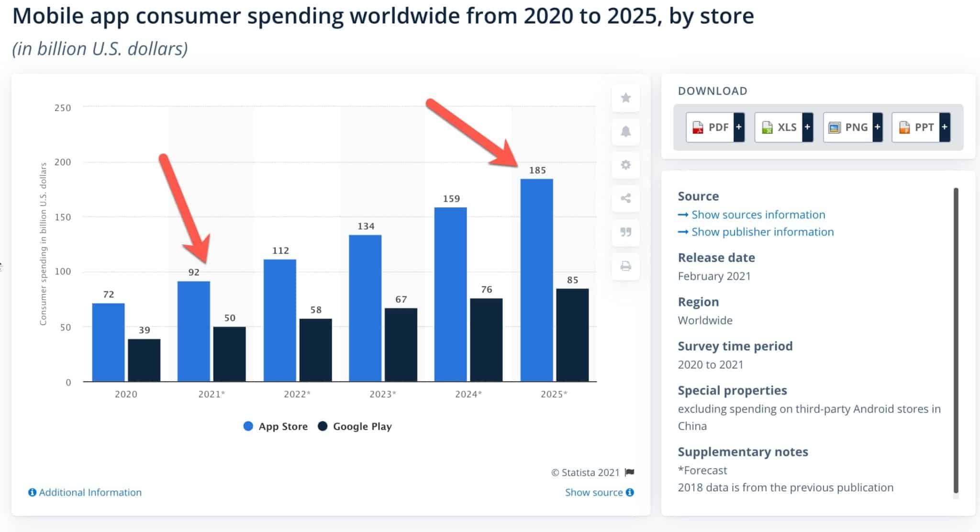Image resolution: width=980 pixels, height=532 pixels.
Task: Click the info panel vertical scrollbar
Action: 956,340
